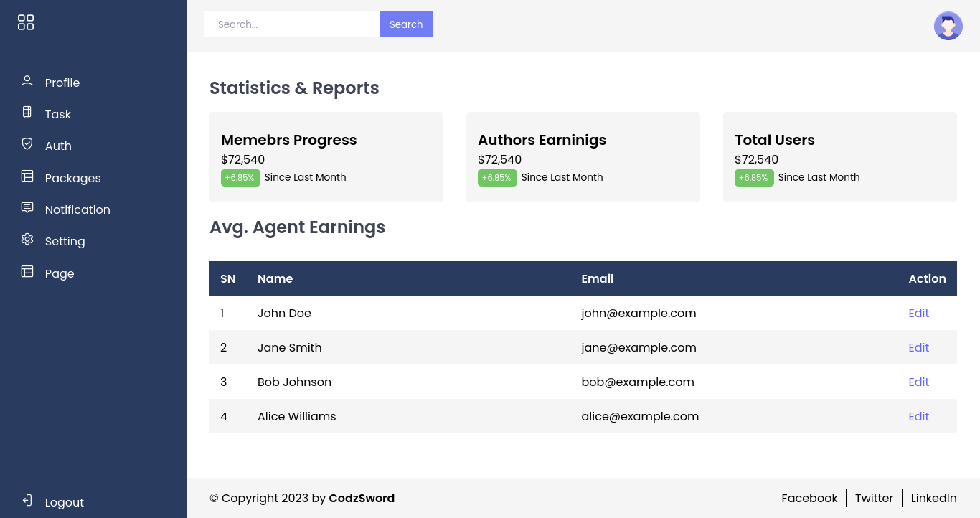The width and height of the screenshot is (980, 518).
Task: Open Packages sidebar entry
Action: (x=72, y=178)
